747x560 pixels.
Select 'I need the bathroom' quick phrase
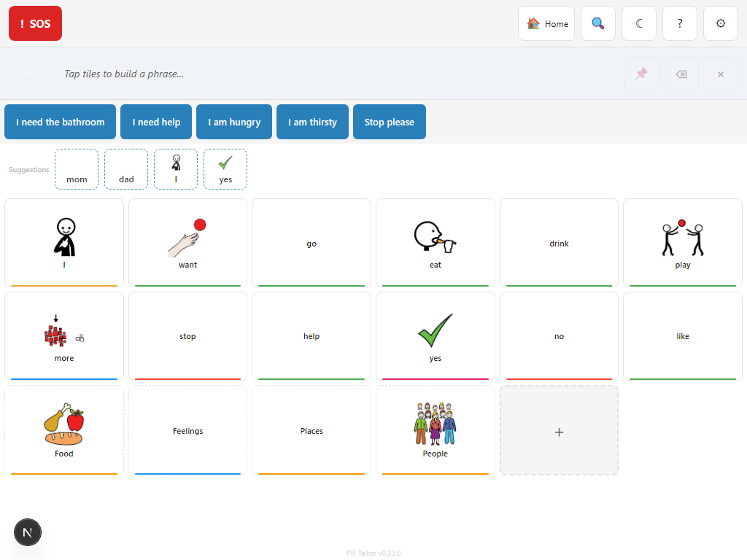[x=61, y=122]
